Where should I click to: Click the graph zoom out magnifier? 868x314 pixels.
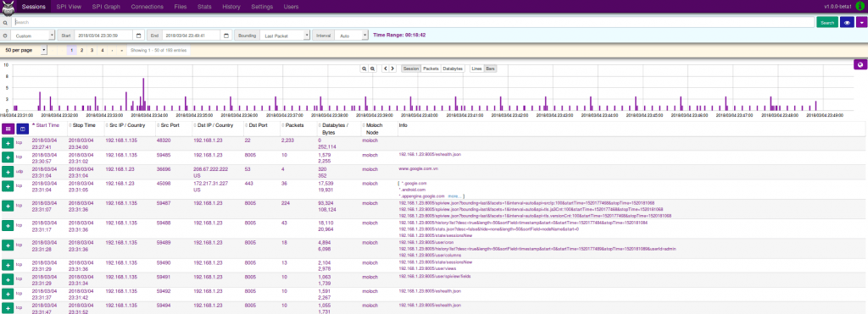[x=373, y=69]
